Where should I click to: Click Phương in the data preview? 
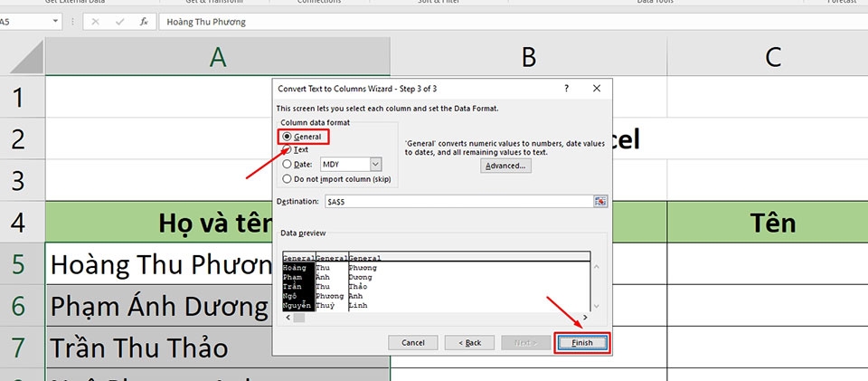click(x=363, y=268)
